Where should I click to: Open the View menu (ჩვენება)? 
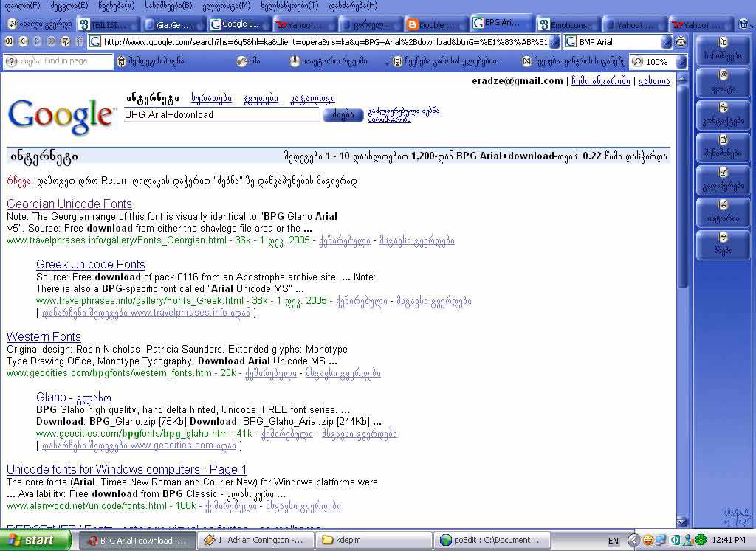pyautogui.click(x=116, y=6)
